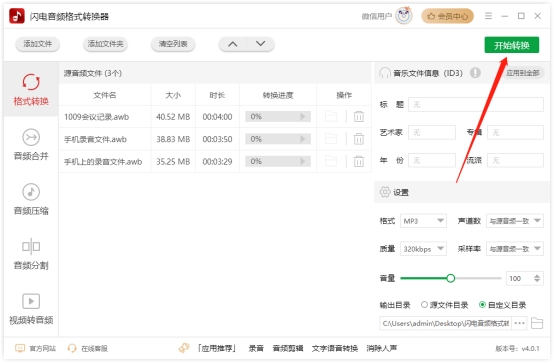Move selected file up with the up arrow
This screenshot has height=363, width=554.
click(232, 44)
